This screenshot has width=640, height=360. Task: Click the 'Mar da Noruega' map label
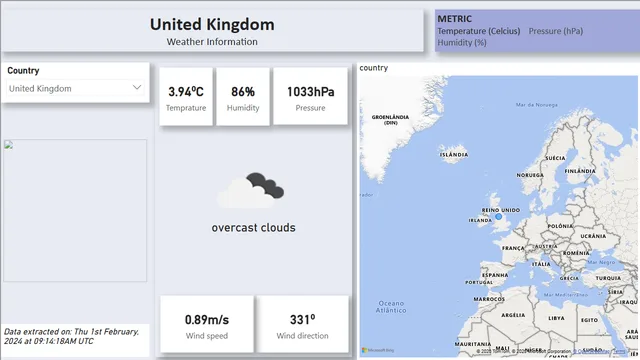pos(536,105)
